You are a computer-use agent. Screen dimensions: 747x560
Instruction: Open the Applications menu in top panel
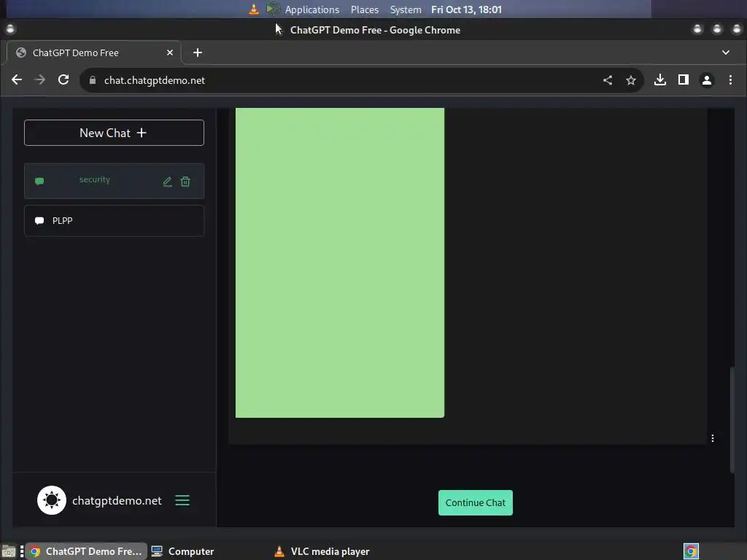pyautogui.click(x=312, y=9)
